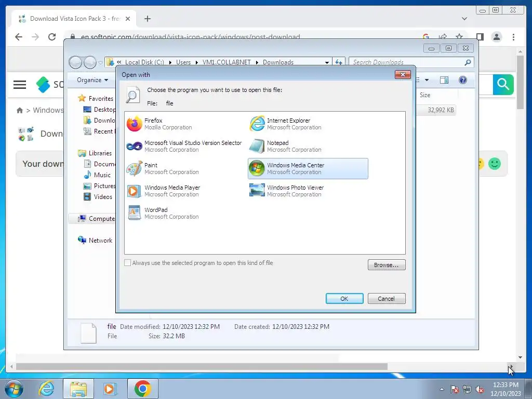Click the Softonic home breadcrumb icon
Screen dimensions: 532x399
coord(20,110)
